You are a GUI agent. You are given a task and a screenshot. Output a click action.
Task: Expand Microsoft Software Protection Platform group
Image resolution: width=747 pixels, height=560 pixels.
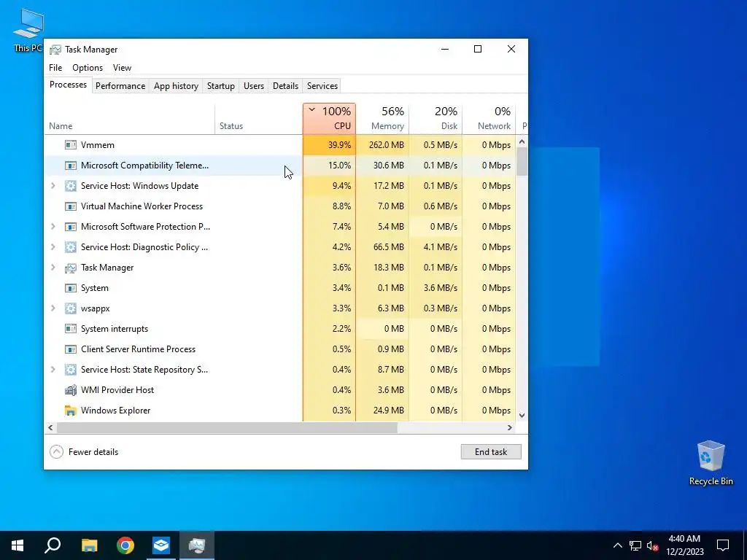coord(53,227)
